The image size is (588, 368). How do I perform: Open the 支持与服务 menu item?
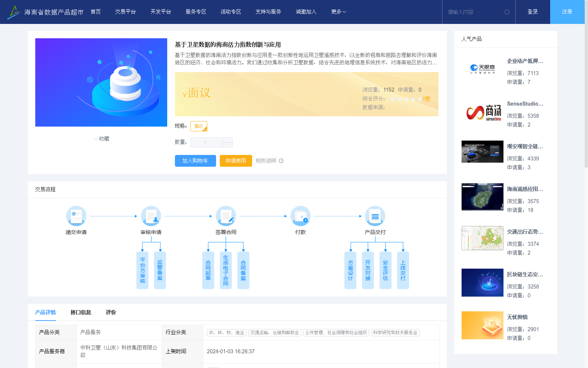tap(268, 12)
